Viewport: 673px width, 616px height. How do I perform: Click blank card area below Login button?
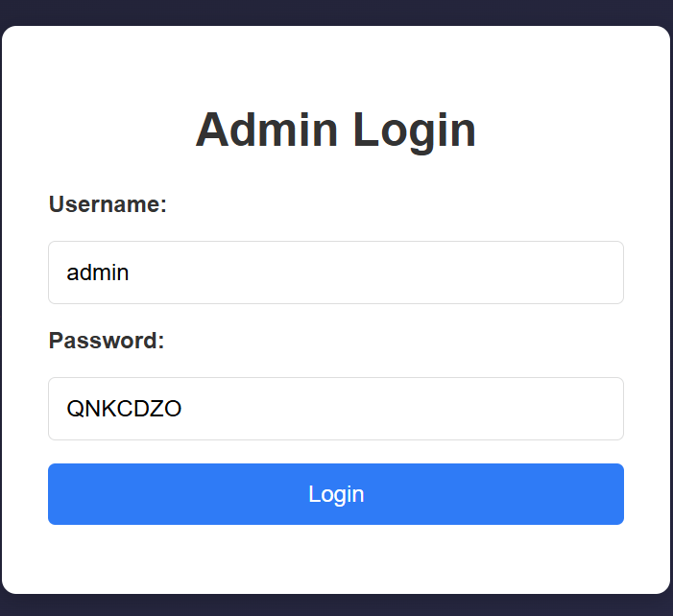(336, 558)
